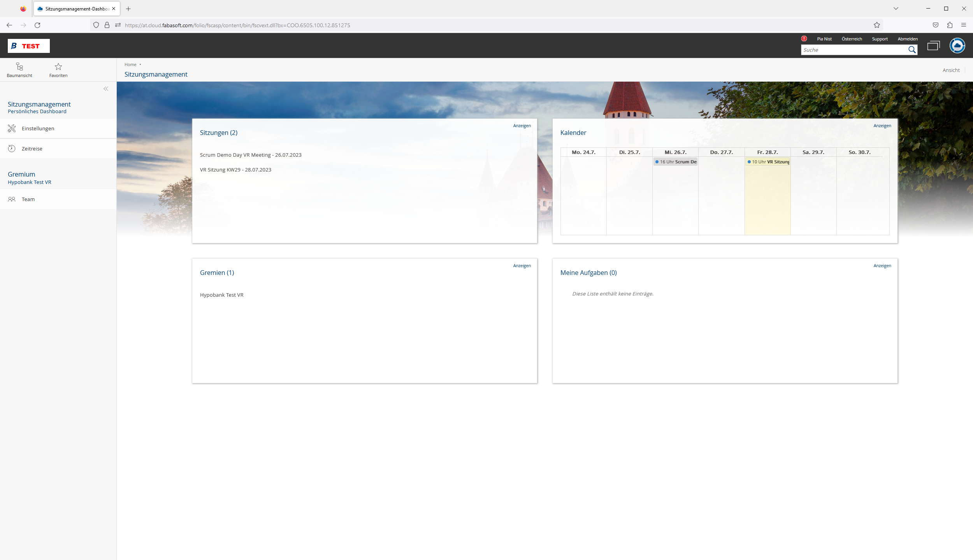Open Team via the people icon
973x560 pixels.
(x=11, y=199)
